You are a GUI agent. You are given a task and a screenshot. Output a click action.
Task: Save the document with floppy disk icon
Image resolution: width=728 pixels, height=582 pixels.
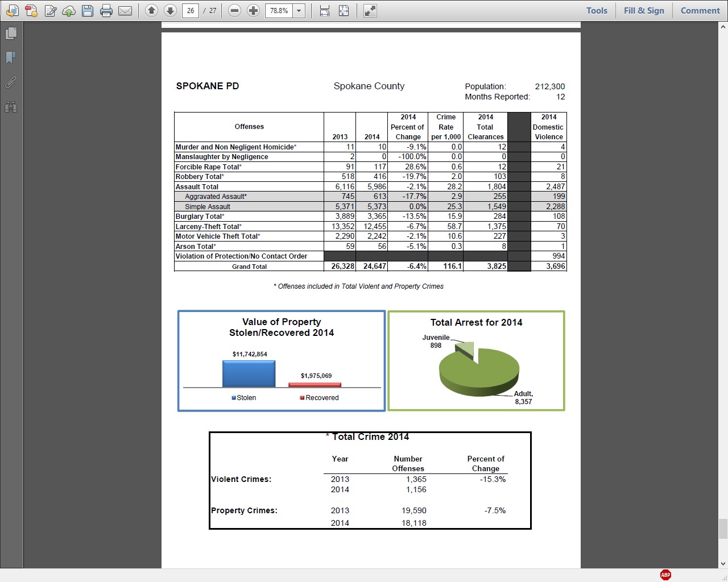pyautogui.click(x=88, y=11)
